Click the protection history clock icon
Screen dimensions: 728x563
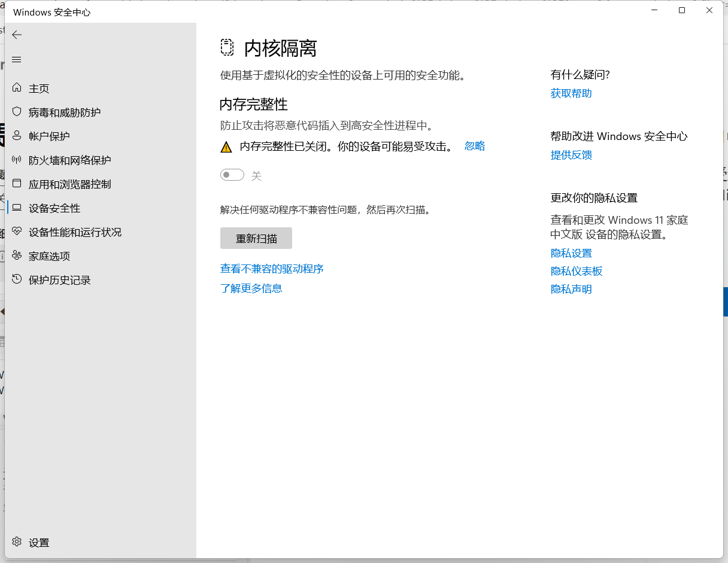(17, 279)
